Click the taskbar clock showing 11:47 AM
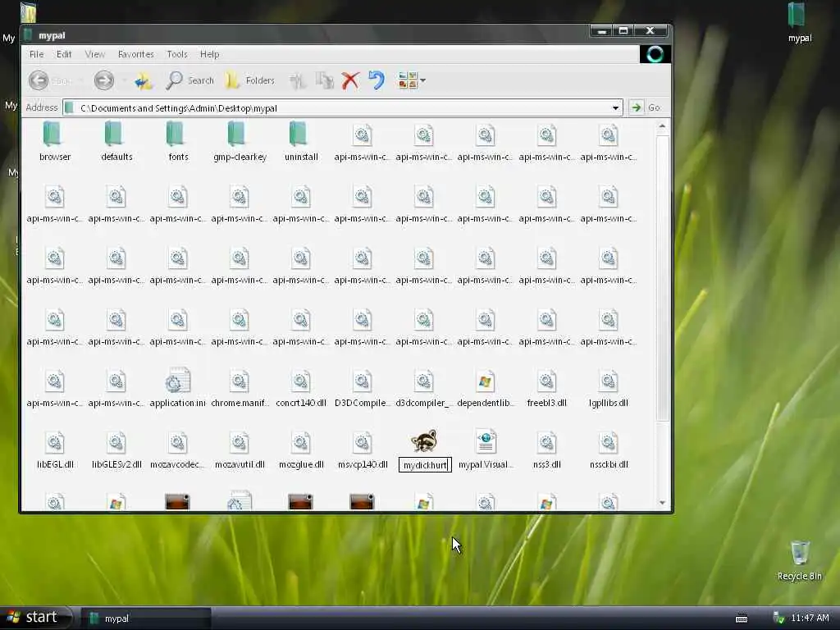 (810, 619)
